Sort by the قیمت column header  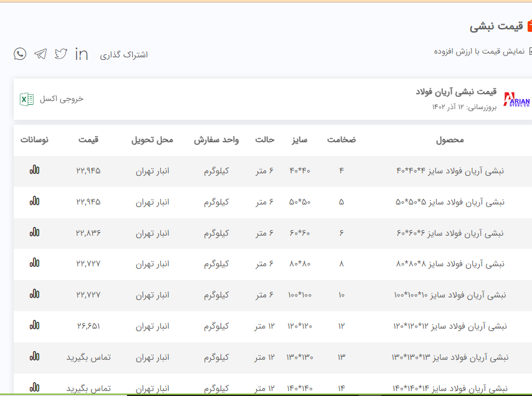pyautogui.click(x=88, y=140)
